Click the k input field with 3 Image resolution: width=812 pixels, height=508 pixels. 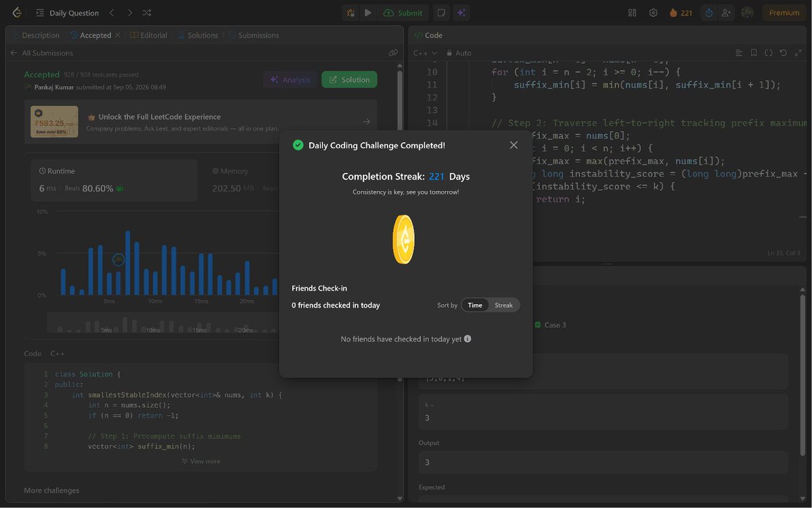coord(604,412)
